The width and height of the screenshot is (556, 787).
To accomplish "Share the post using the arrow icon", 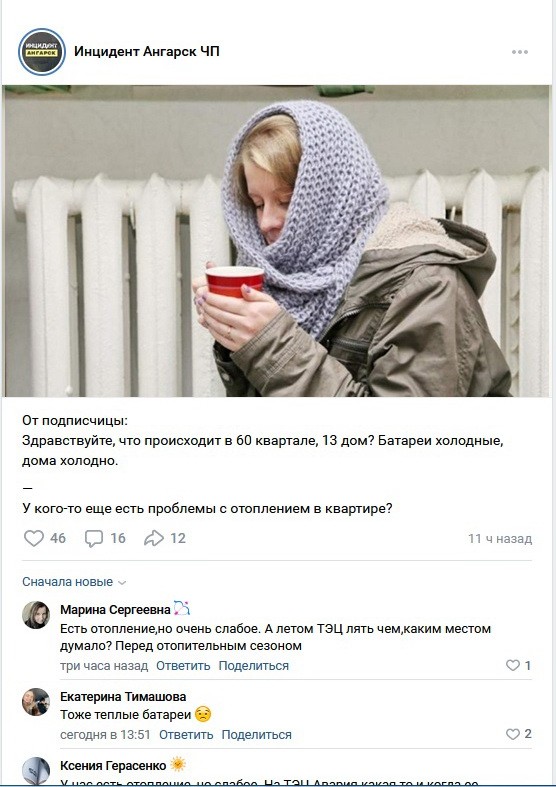I will [154, 538].
